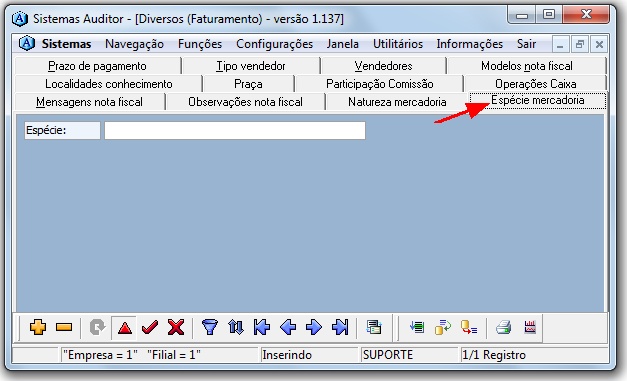
Task: Click the Inserindo status bar entry
Action: pos(287,355)
